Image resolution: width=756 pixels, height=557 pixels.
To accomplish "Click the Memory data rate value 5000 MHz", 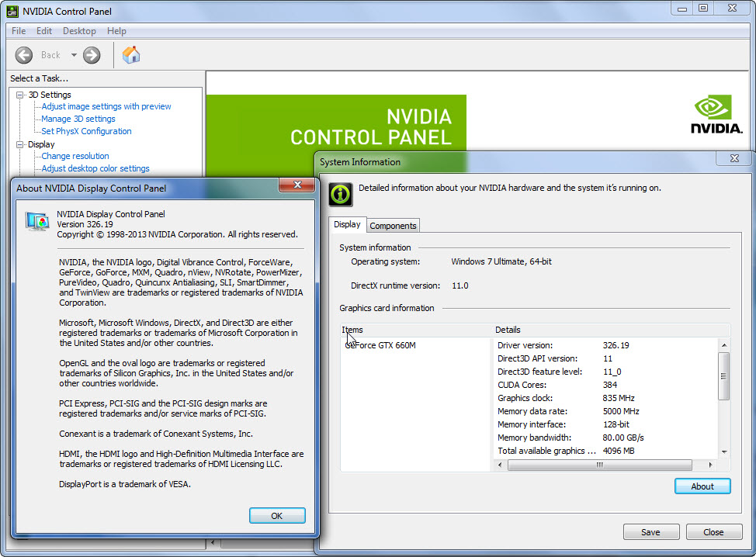I will 621,411.
